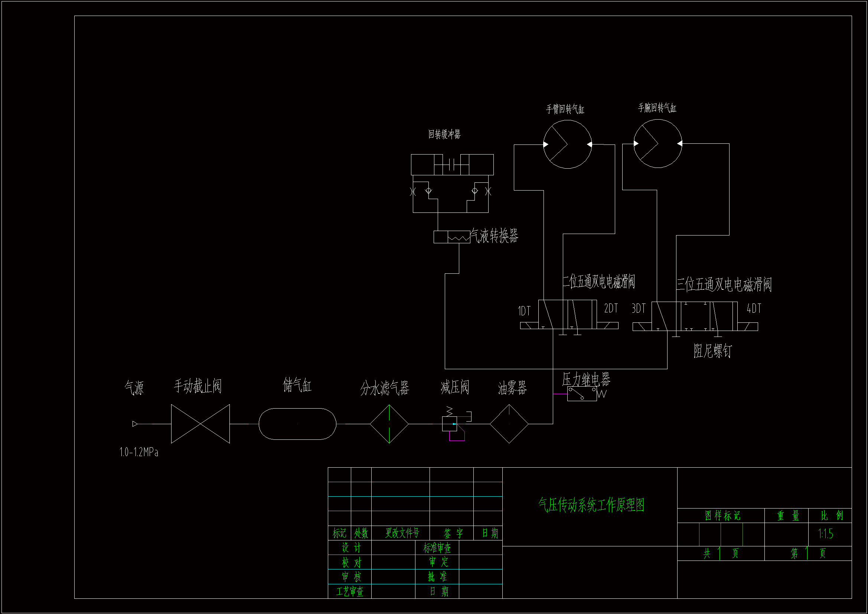
Task: Click the 油雾器 lubricator diamond symbol
Action: [509, 424]
